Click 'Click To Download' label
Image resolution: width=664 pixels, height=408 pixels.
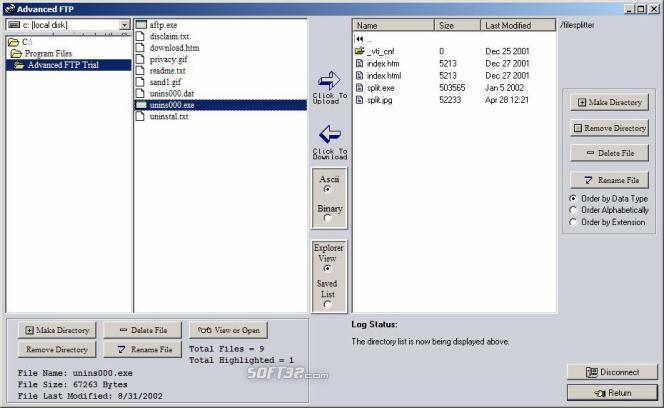[330, 154]
